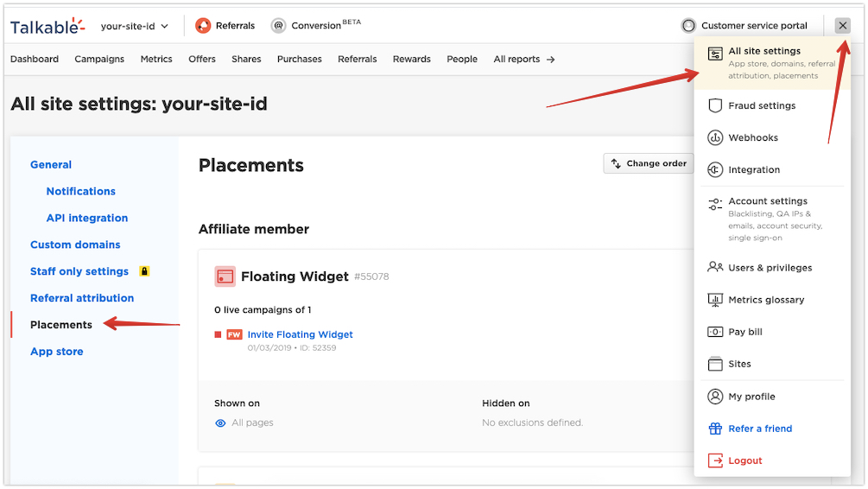The width and height of the screenshot is (868, 489).
Task: Select All site settings menu item
Action: click(772, 62)
